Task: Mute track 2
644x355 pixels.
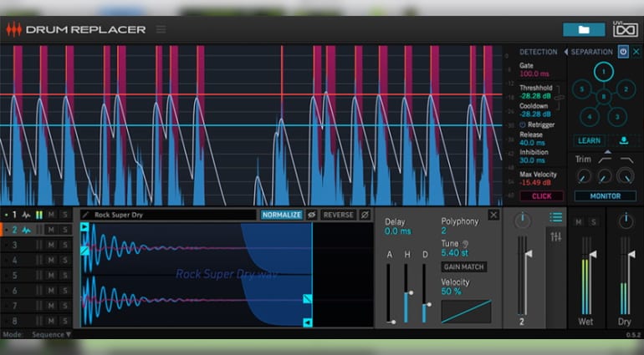Action: point(51,230)
